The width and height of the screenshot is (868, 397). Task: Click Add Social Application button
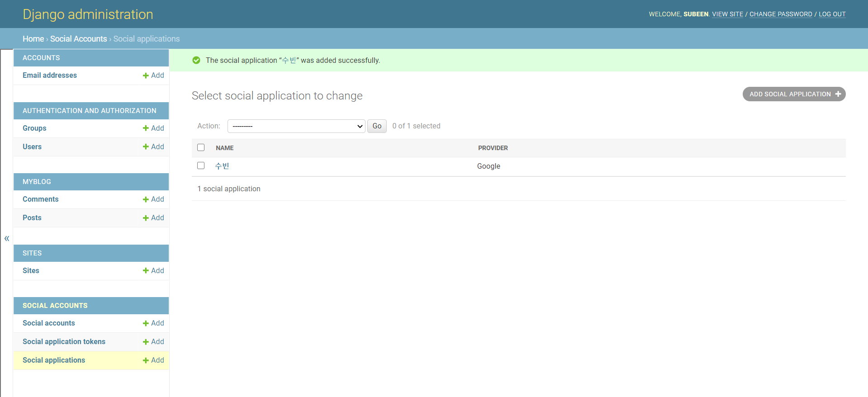(x=794, y=94)
